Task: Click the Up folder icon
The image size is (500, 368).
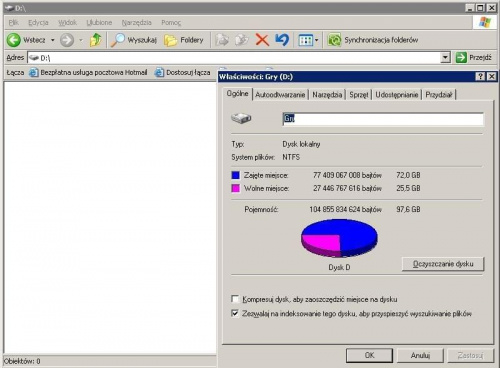Action: coord(96,40)
